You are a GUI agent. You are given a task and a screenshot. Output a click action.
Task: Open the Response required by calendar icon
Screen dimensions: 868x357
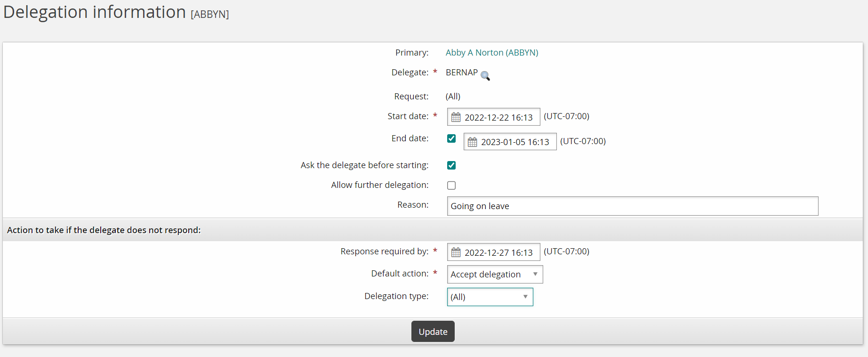[x=456, y=252]
